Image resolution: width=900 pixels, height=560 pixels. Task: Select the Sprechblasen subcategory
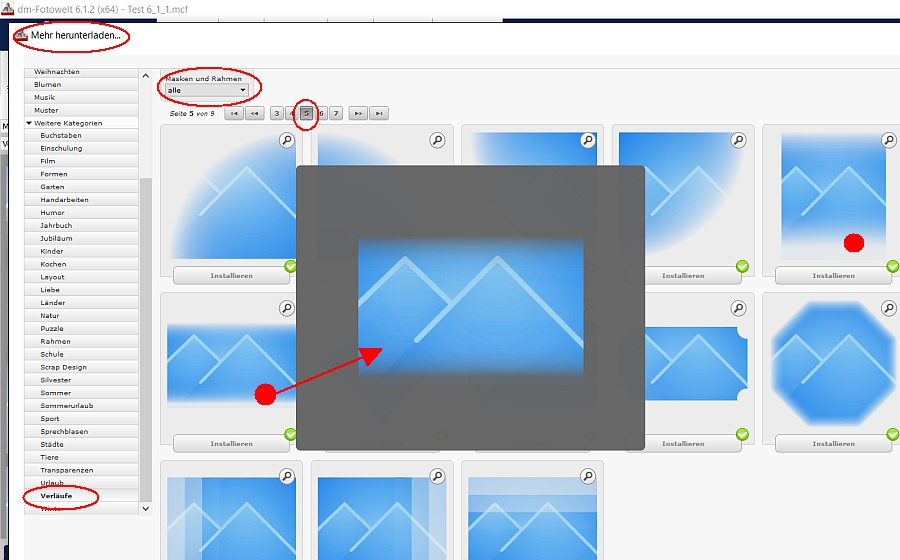[82, 431]
